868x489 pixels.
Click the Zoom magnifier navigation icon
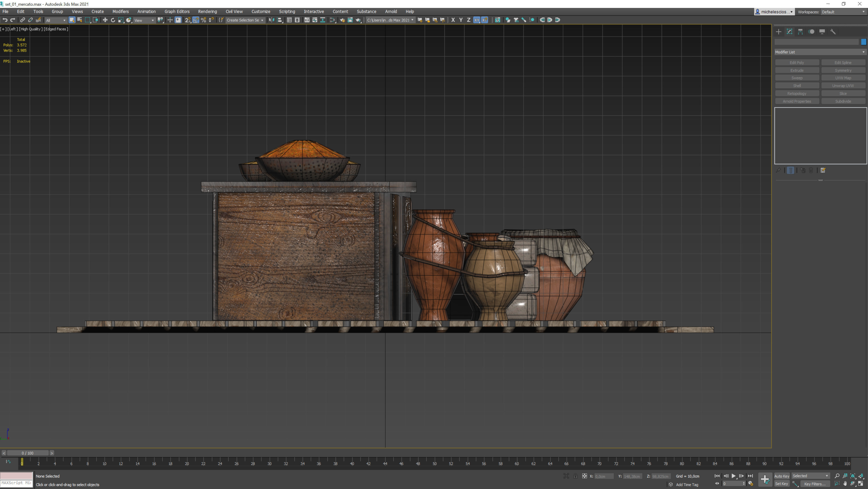coord(837,476)
